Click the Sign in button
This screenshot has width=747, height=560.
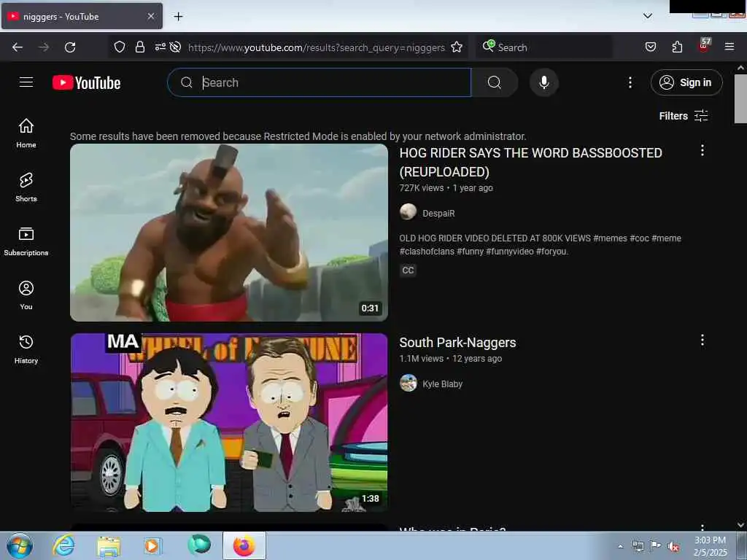pyautogui.click(x=686, y=82)
